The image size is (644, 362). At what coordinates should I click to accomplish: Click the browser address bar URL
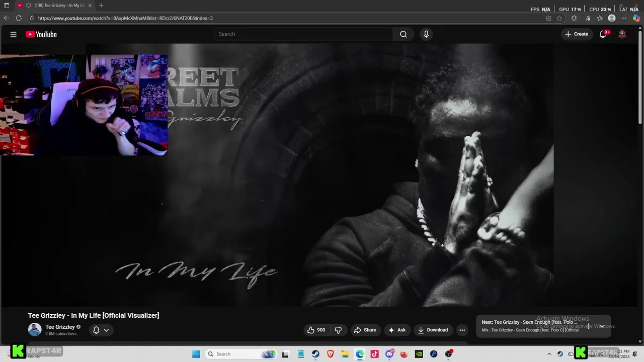[x=125, y=18]
